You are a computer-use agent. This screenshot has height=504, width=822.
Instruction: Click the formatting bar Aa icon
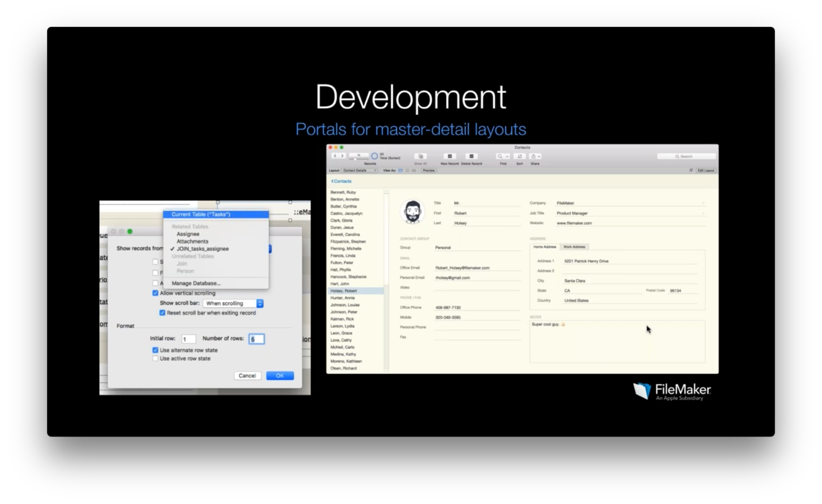tap(691, 170)
